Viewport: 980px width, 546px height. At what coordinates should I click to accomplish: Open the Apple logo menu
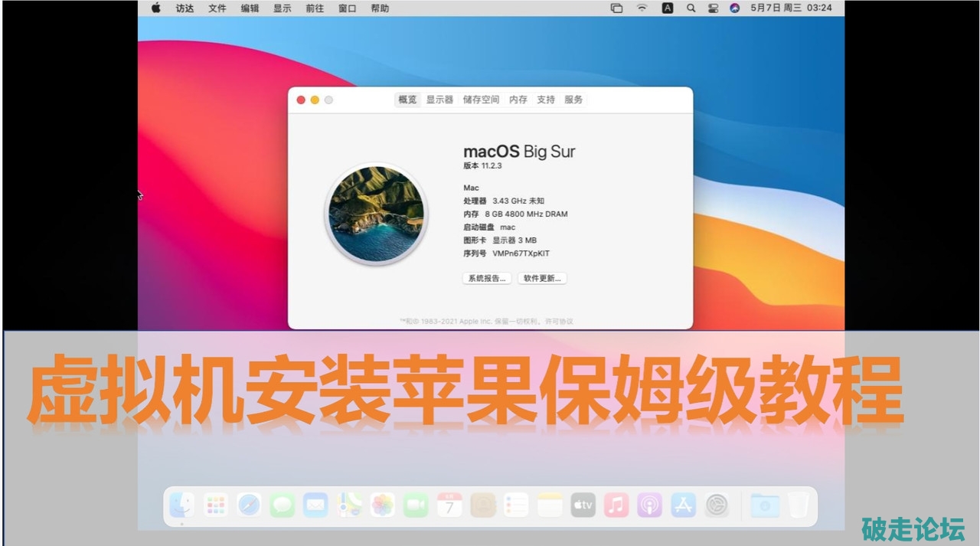(156, 8)
